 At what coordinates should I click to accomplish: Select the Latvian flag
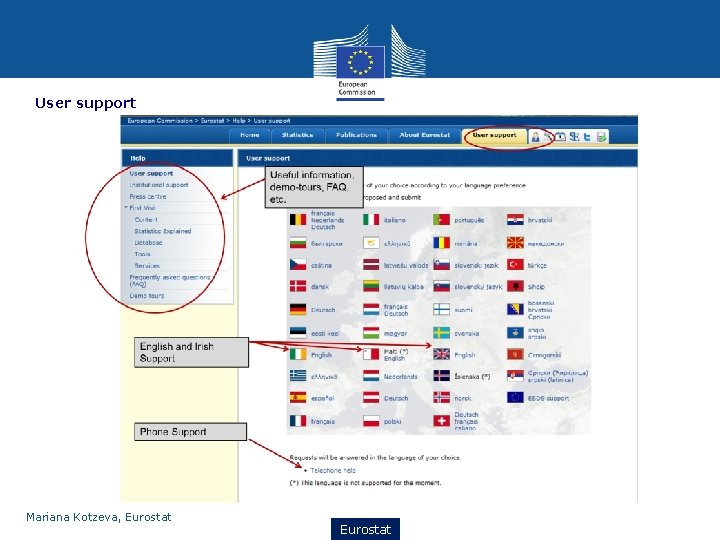(371, 265)
